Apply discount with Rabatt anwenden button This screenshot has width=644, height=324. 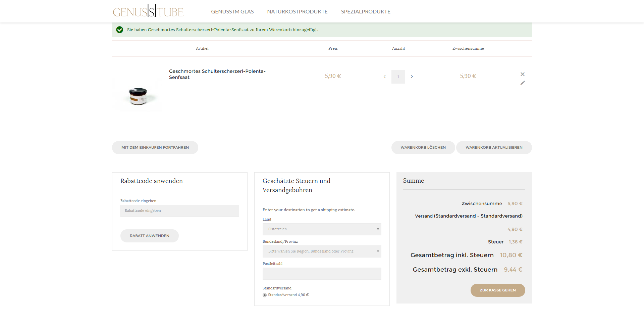point(149,236)
